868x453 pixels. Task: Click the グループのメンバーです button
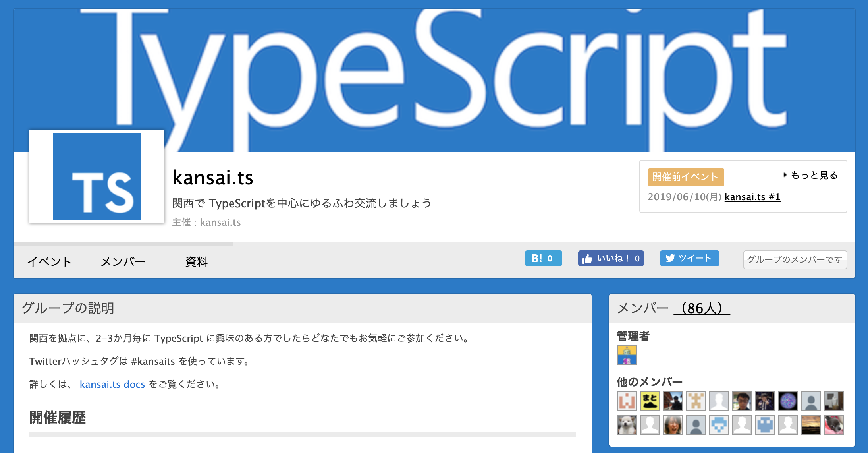(x=795, y=260)
